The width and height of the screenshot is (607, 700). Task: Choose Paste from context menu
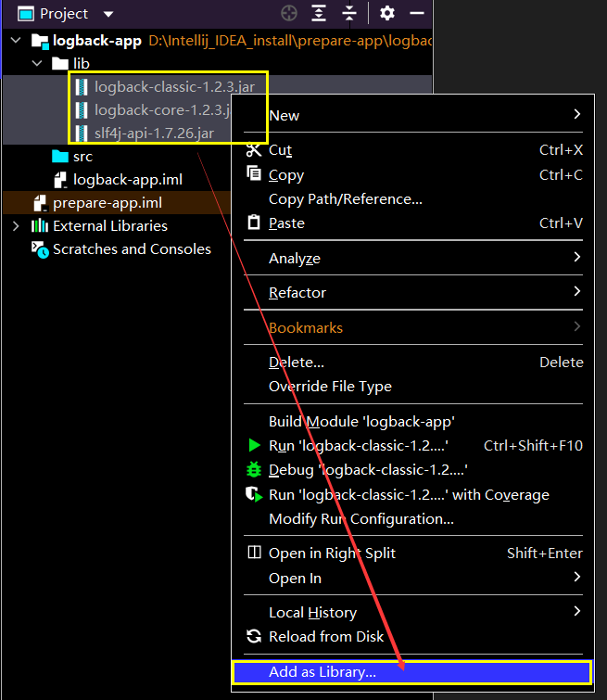pos(412,223)
